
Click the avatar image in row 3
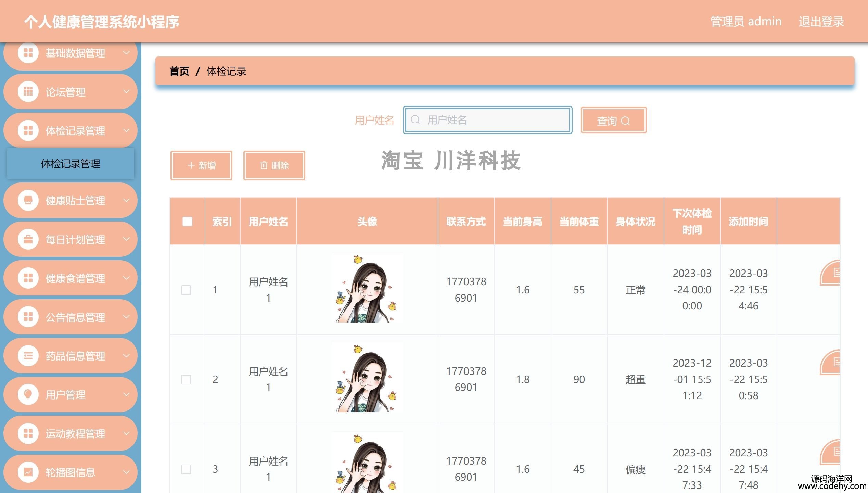(x=367, y=462)
